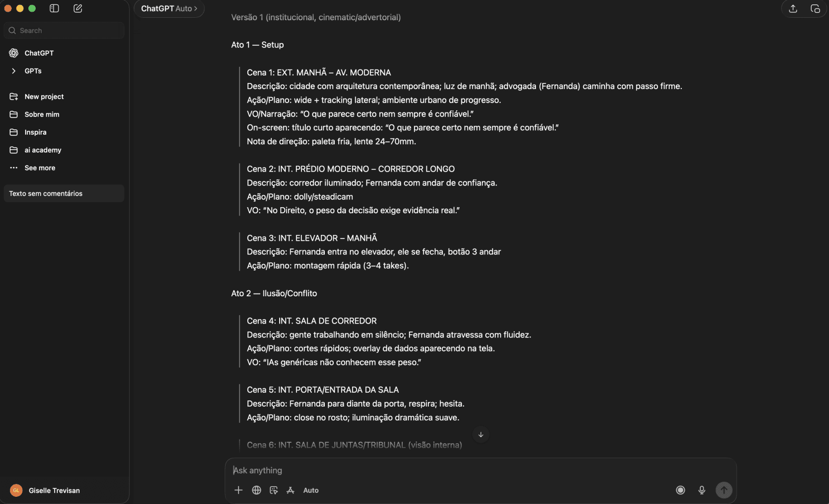This screenshot has width=829, height=504.
Task: Select the 'Texto sem comentários' chat
Action: (x=46, y=193)
